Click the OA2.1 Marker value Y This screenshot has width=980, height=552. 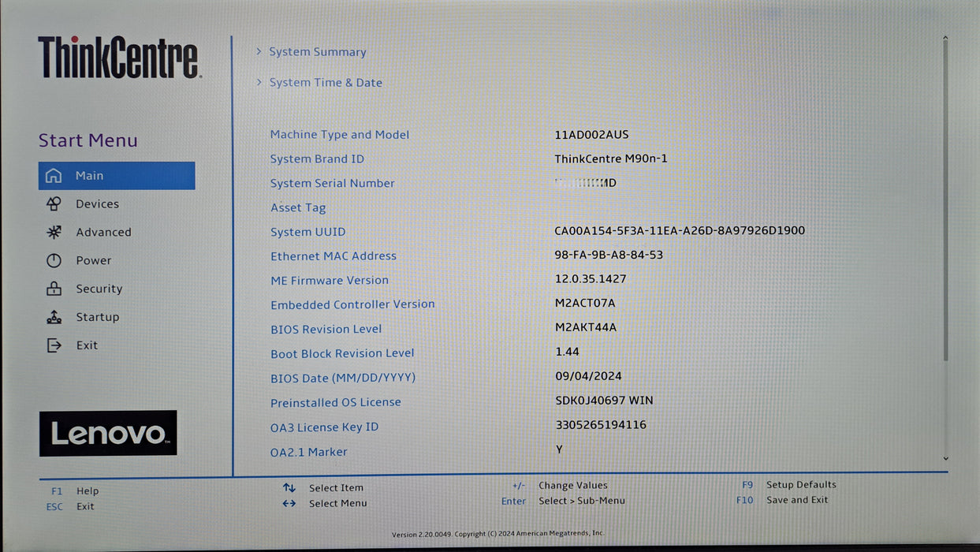(559, 449)
